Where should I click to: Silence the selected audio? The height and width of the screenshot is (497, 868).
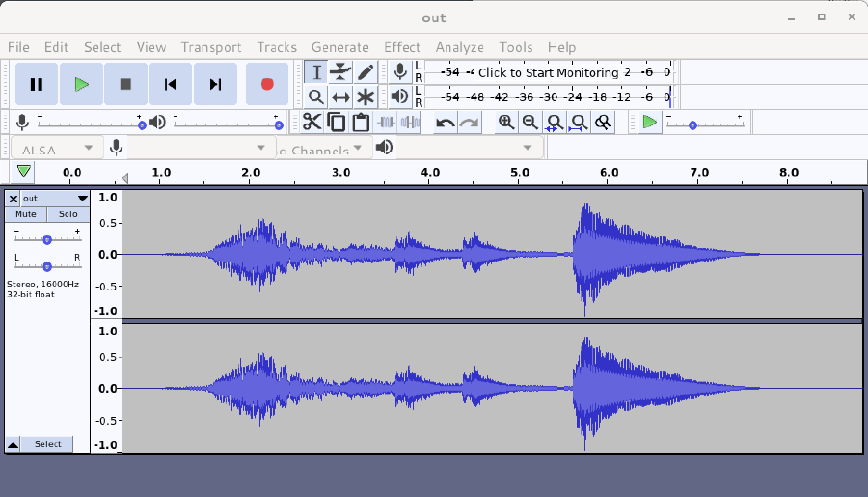pos(410,122)
